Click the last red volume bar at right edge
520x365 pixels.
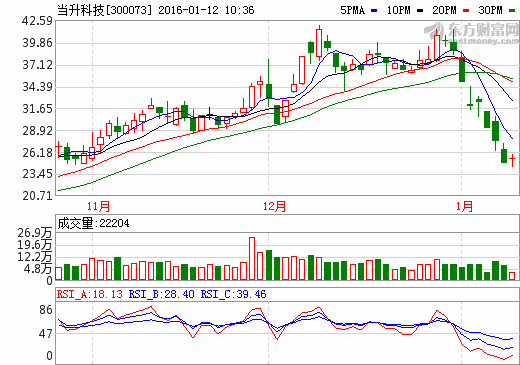[512, 276]
